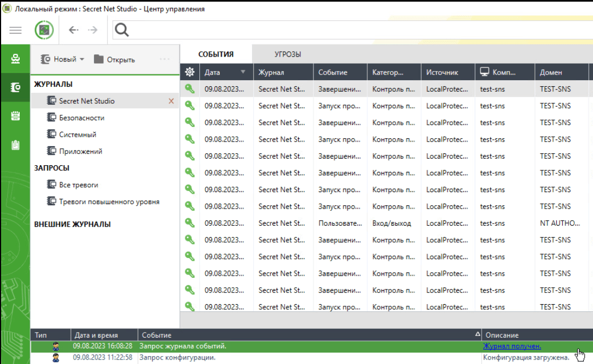
Task: Close the Secret Net Studio journal item
Action: pyautogui.click(x=171, y=101)
